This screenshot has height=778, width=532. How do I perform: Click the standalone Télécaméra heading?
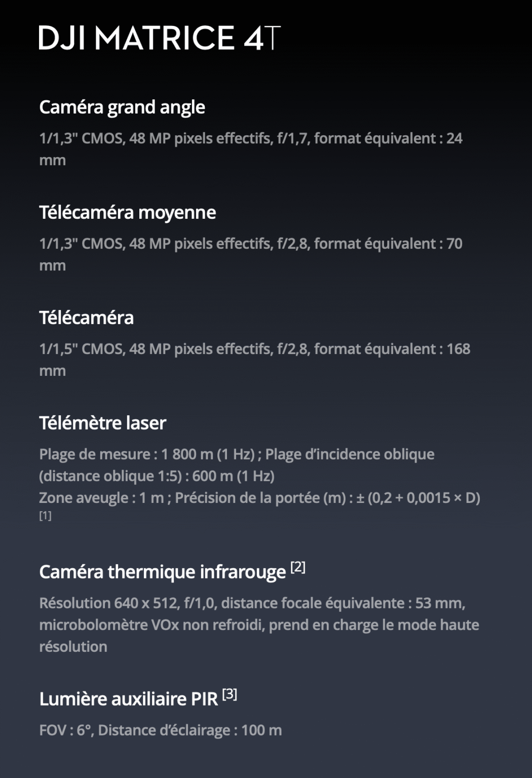(x=87, y=318)
